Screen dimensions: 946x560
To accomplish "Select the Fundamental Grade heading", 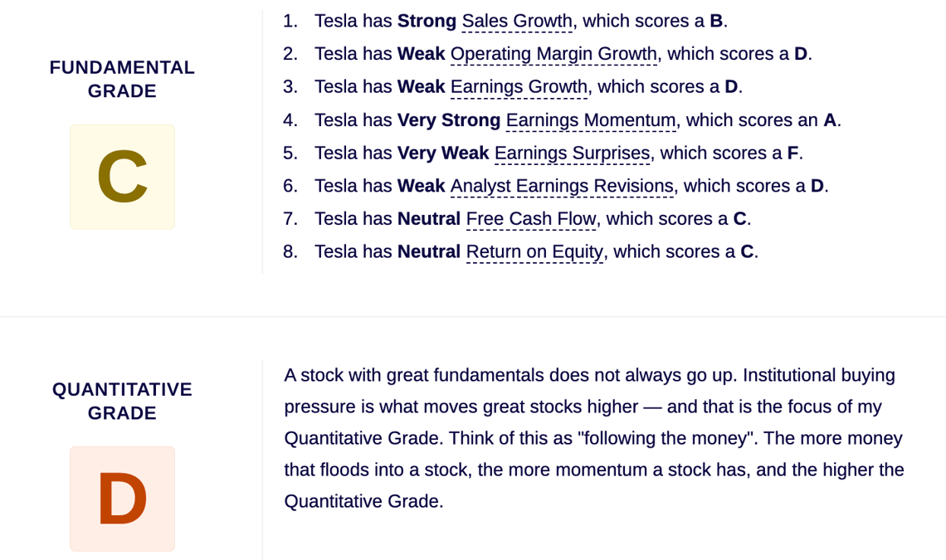I will point(123,79).
